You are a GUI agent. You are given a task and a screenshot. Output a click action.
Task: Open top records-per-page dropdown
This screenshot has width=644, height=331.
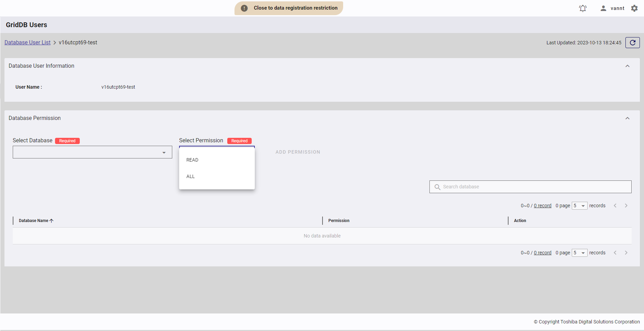pyautogui.click(x=579, y=206)
